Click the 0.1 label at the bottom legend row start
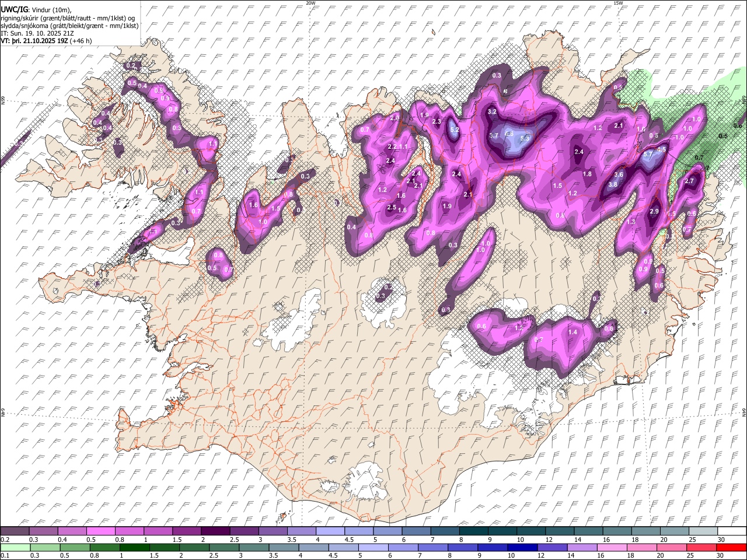Image resolution: width=747 pixels, height=560 pixels. coord(5,555)
